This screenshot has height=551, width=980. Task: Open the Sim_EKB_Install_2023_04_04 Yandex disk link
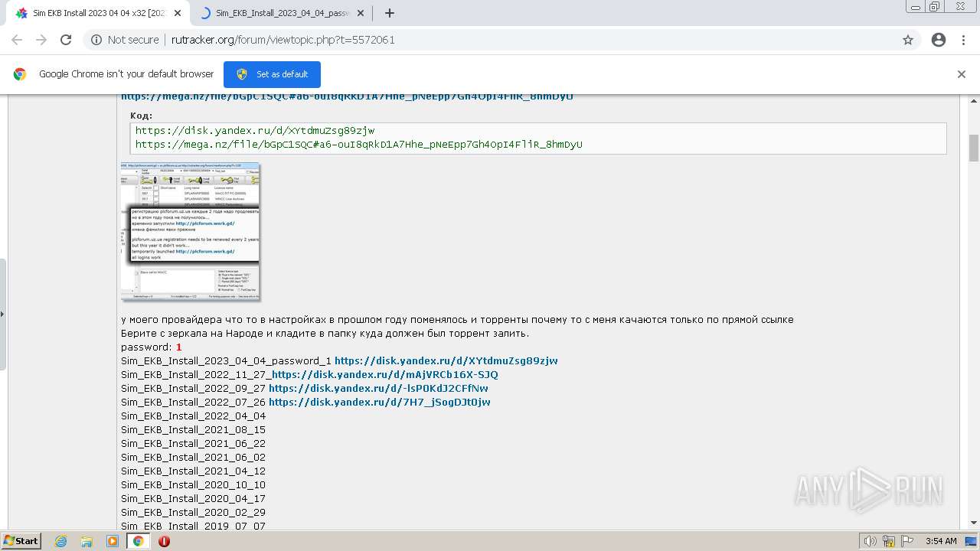click(446, 360)
